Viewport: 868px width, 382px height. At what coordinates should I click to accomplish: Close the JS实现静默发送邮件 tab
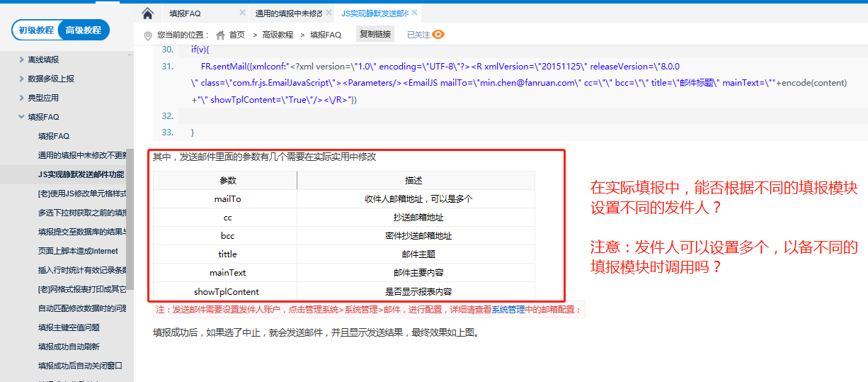(x=415, y=13)
